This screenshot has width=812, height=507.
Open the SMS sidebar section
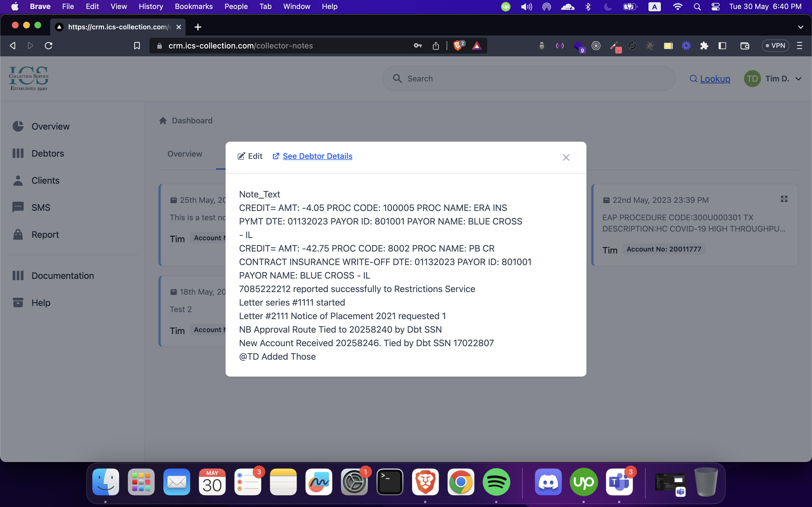(x=41, y=208)
